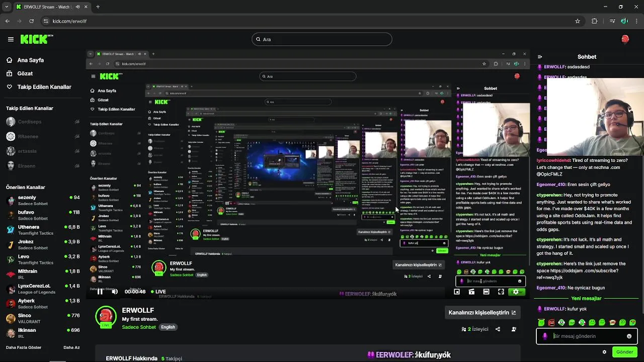
Task: Click the KICK logo
Action: tap(37, 39)
